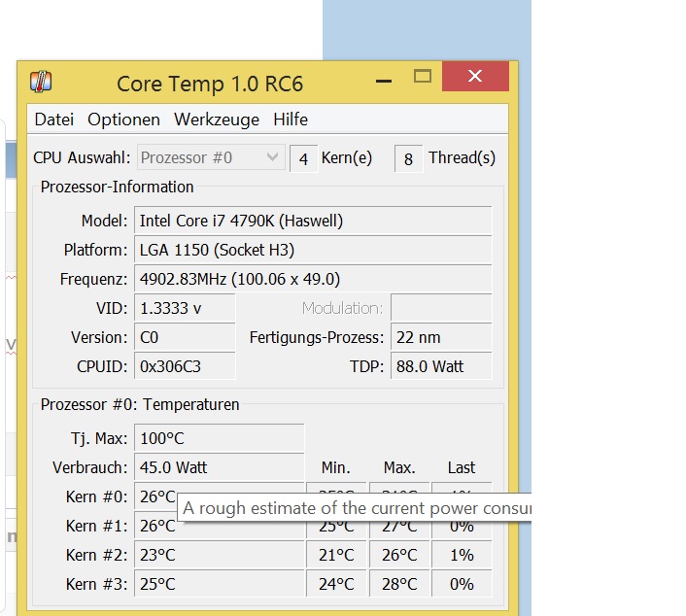Screen dimensions: 686x616
Task: Click the CPU Auswahl label
Action: [82, 157]
